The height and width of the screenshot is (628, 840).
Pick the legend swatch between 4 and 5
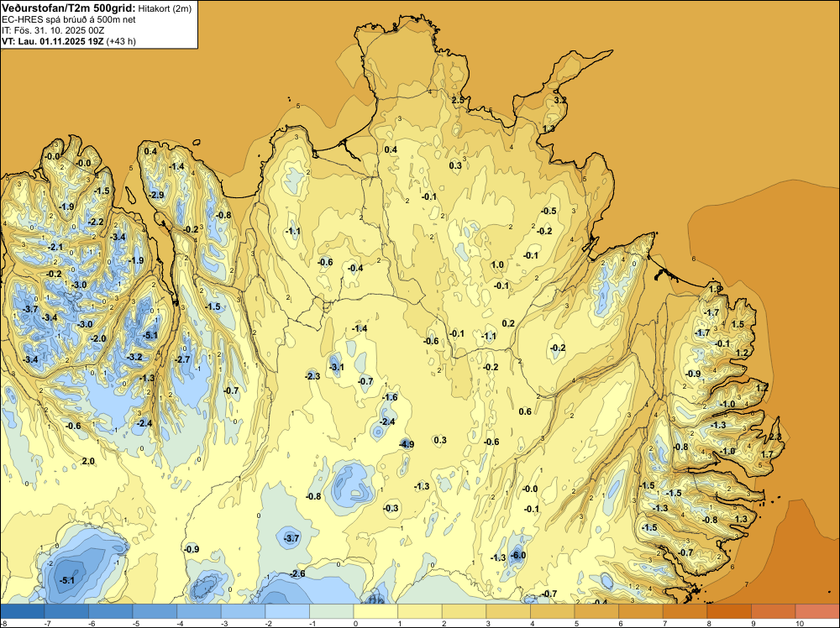coord(553,611)
